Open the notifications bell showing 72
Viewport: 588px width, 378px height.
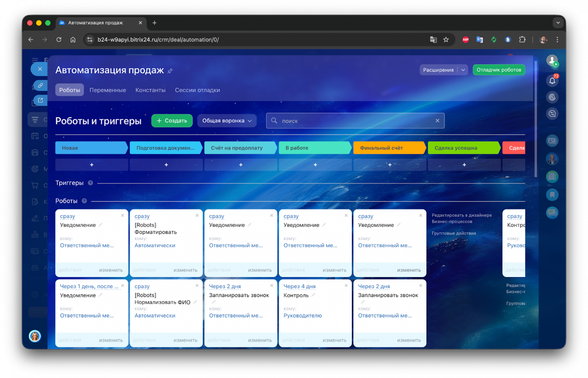552,80
